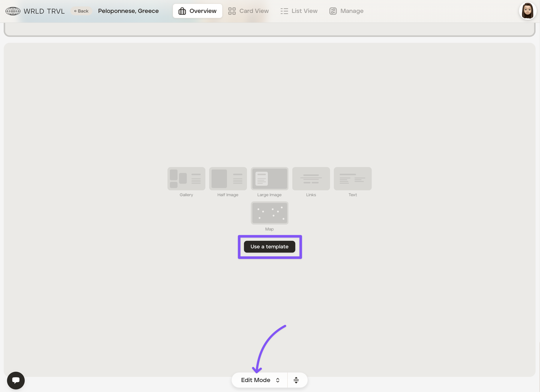Viewport: 540px width, 392px height.
Task: Click the section reorder icon beside Edit Mode
Action: [x=296, y=380]
